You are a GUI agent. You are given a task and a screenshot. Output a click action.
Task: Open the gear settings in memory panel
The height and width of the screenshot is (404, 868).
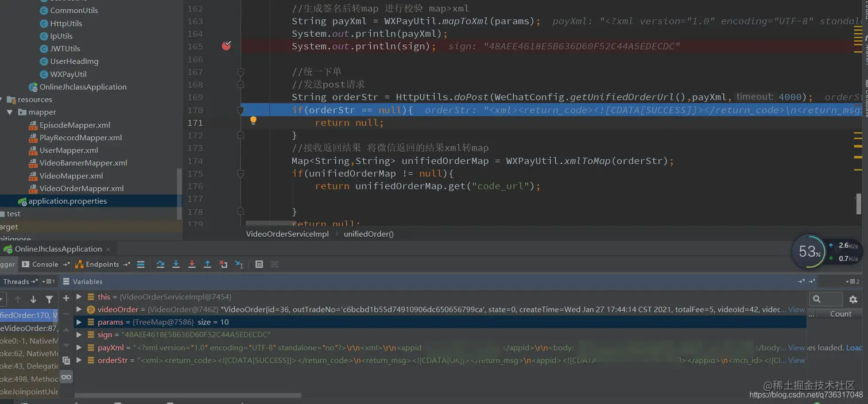point(853,299)
